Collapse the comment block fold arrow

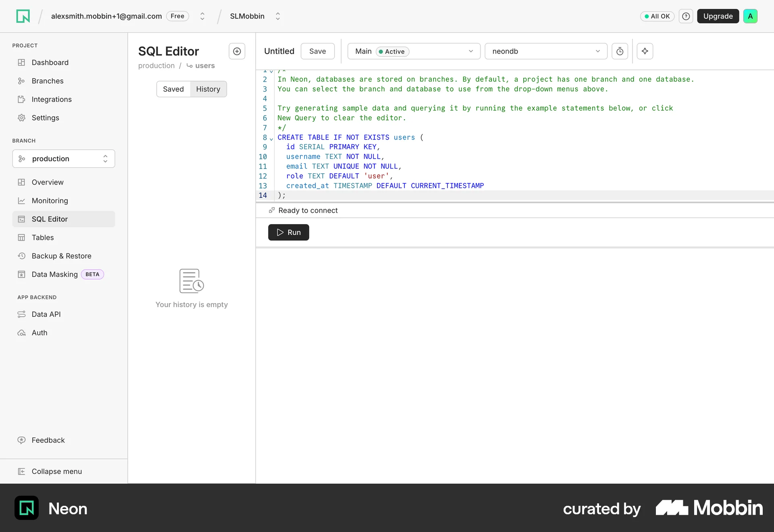(x=271, y=71)
